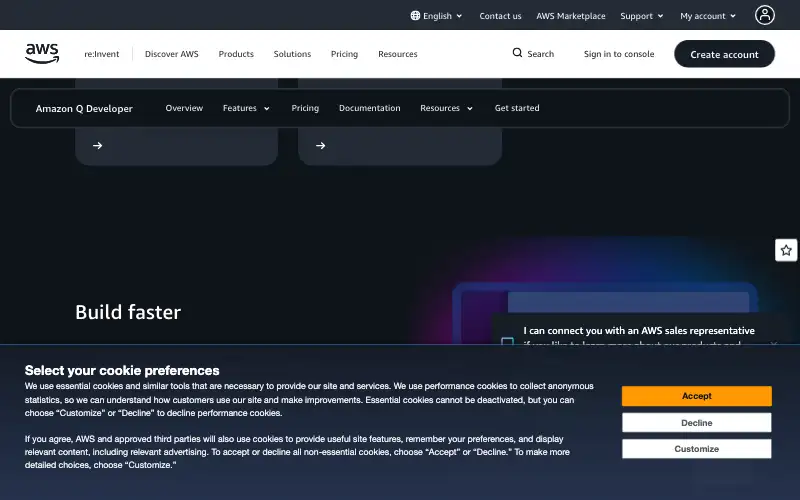
Task: Decline non-essential cookies
Action: point(696,422)
